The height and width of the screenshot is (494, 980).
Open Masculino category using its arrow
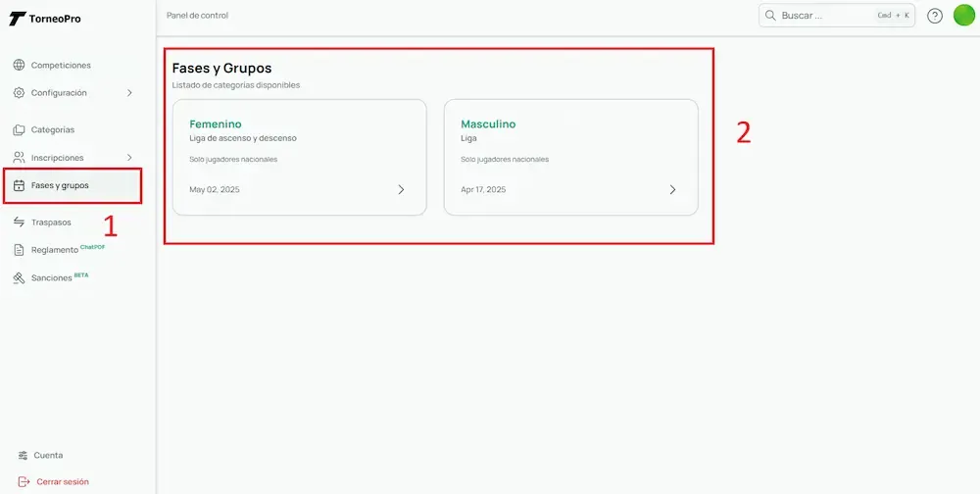[672, 190]
